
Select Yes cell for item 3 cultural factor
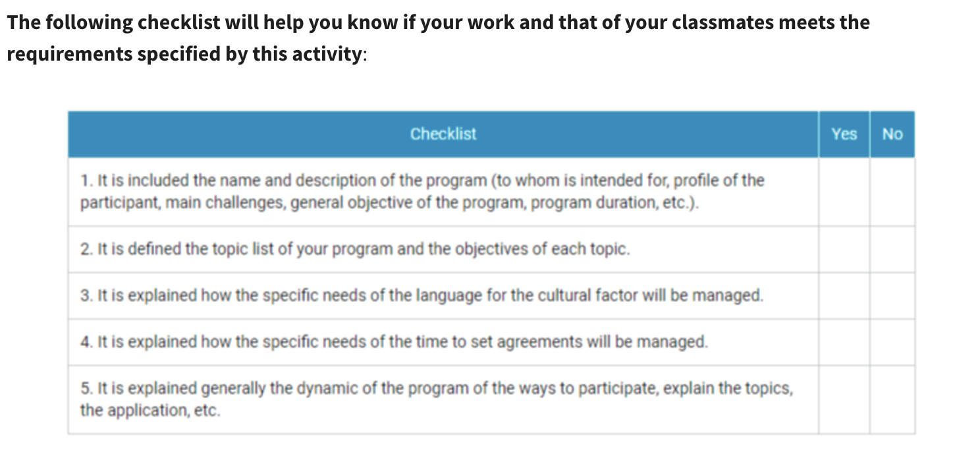pos(844,295)
